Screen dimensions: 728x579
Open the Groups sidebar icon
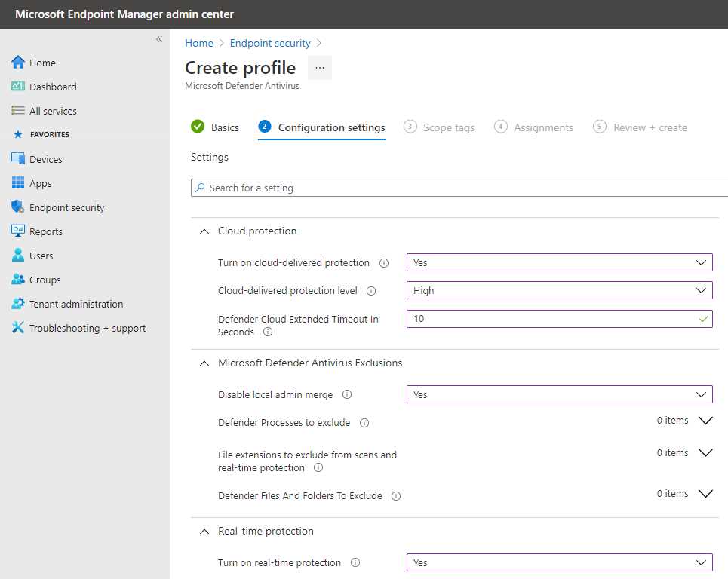17,280
